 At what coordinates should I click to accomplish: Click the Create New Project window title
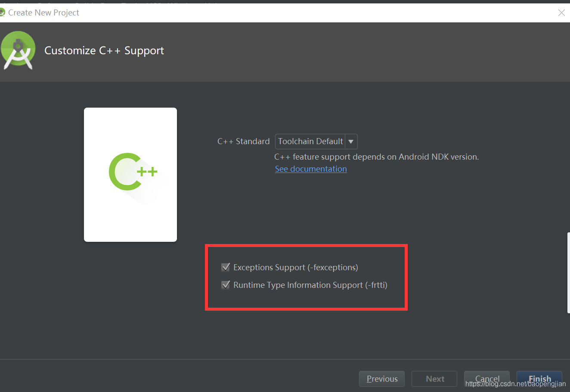point(43,13)
